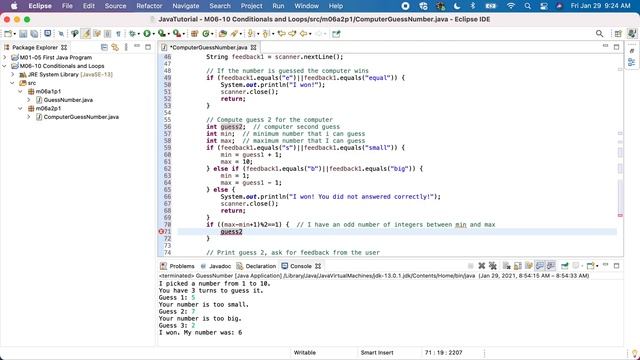Run the program with green Run icon
640x360 pixels.
[x=147, y=34]
